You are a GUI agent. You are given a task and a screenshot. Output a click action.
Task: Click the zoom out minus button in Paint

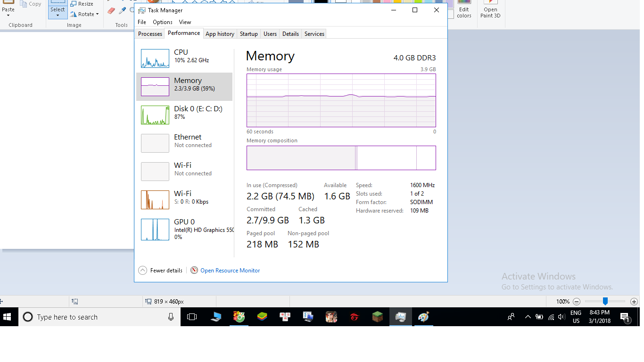pos(577,302)
